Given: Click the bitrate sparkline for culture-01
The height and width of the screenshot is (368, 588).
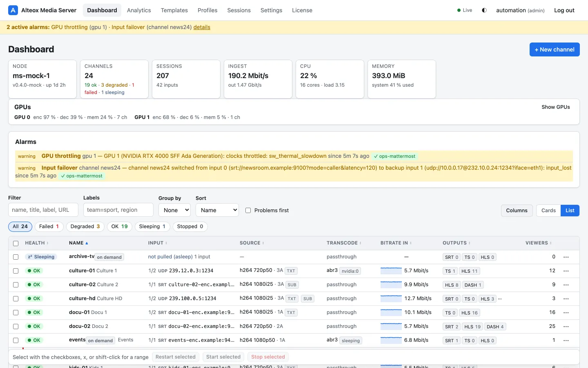Looking at the screenshot, I should coord(391,271).
